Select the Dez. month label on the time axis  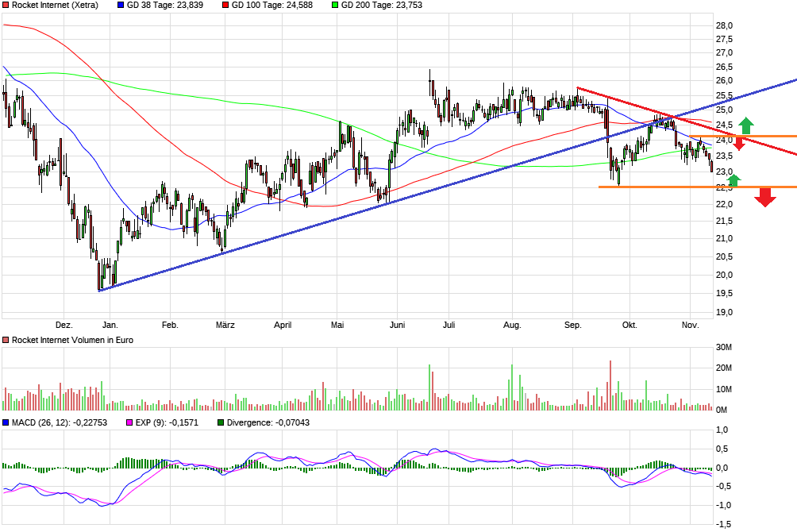(x=64, y=325)
